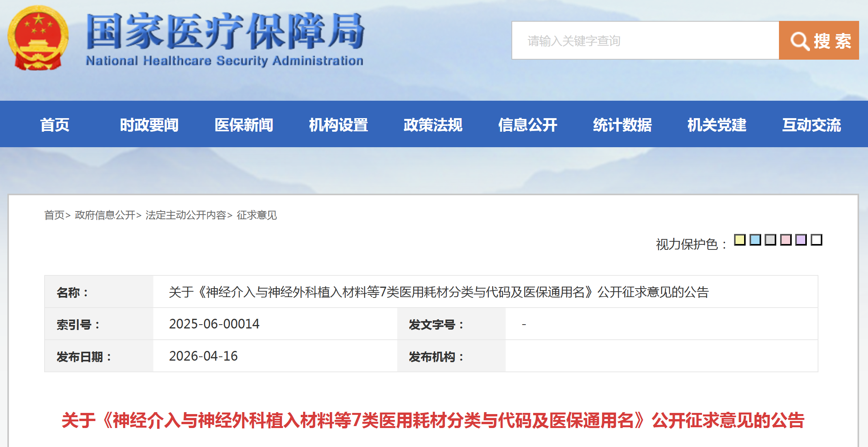
Task: Click the search magnifier icon
Action: click(x=799, y=41)
